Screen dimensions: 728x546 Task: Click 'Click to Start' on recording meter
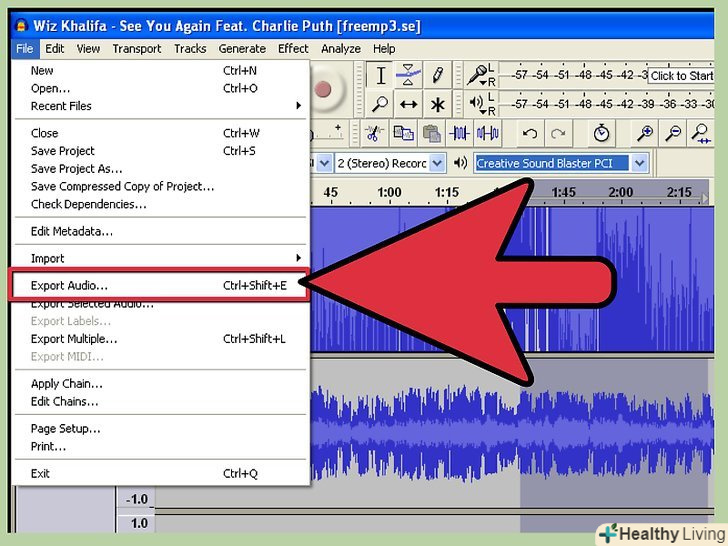click(681, 76)
